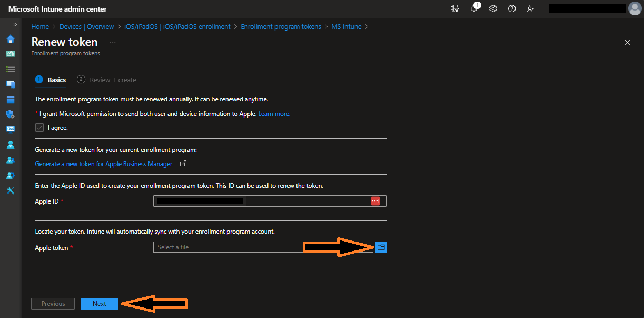Browse for a file using the folder icon

click(x=381, y=247)
